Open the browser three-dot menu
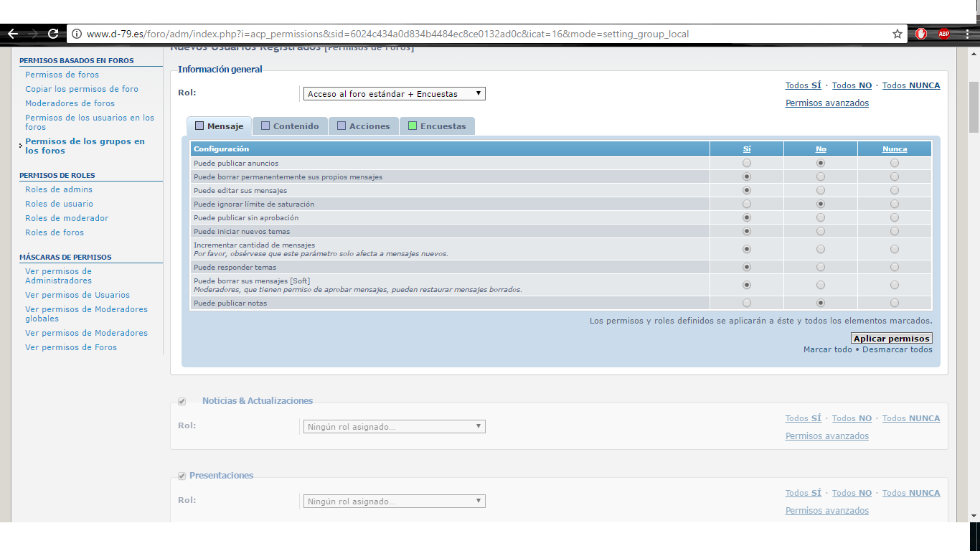 click(966, 34)
